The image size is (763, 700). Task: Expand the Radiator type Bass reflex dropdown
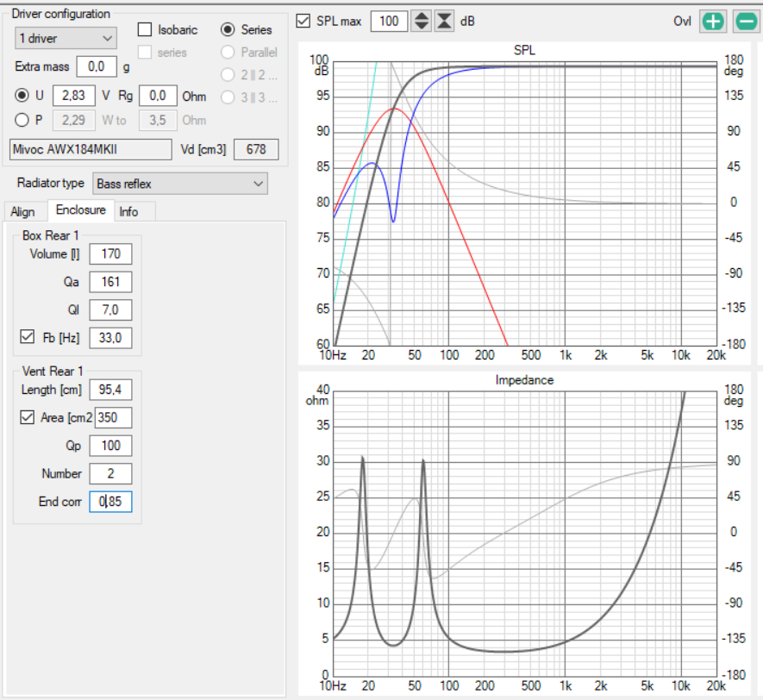coord(180,184)
